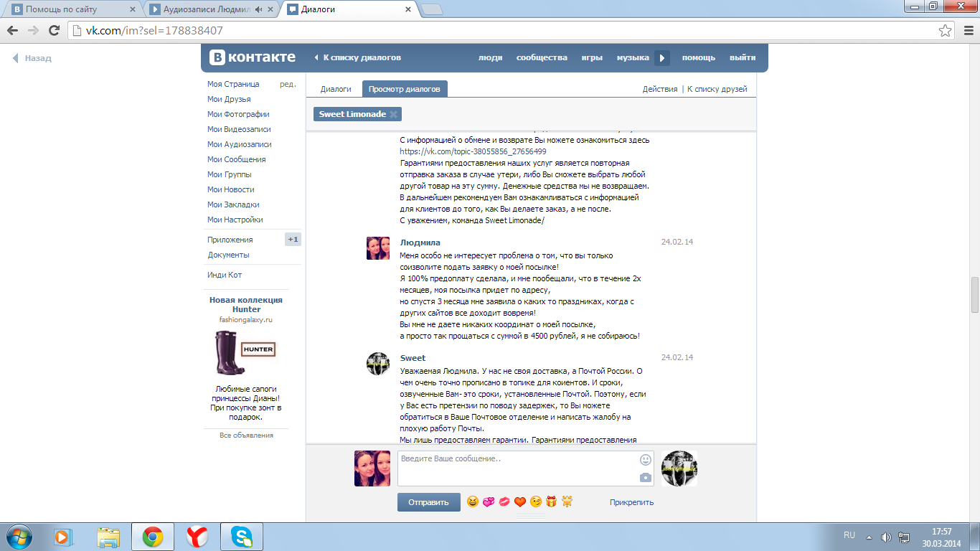Remove the Sweet Limonade dialog tag
980x551 pixels.
[x=393, y=114]
